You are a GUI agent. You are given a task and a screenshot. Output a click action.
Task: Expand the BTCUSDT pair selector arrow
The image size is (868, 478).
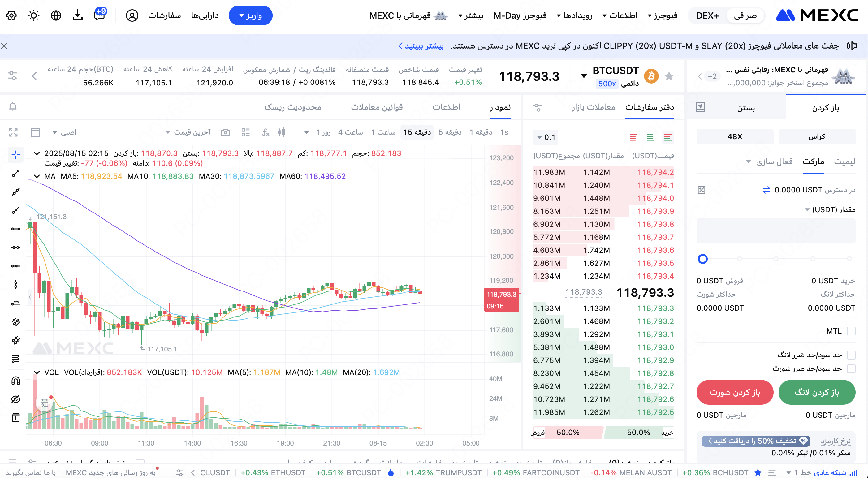click(584, 76)
